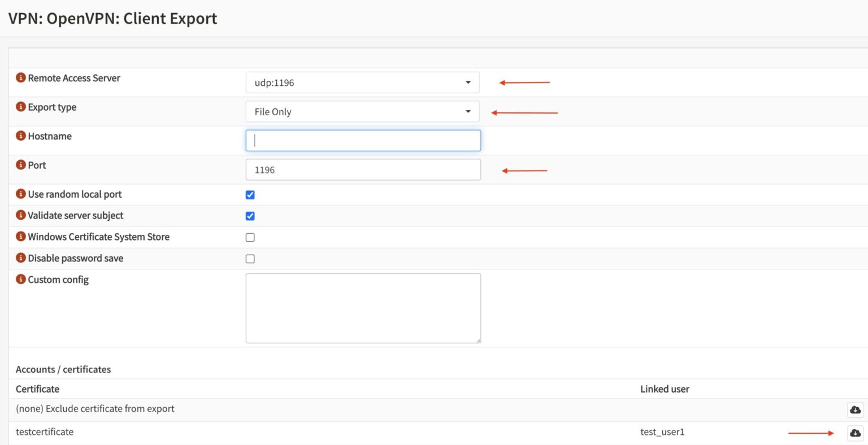868x445 pixels.
Task: Click the info icon next to Hostname
Action: pos(21,136)
